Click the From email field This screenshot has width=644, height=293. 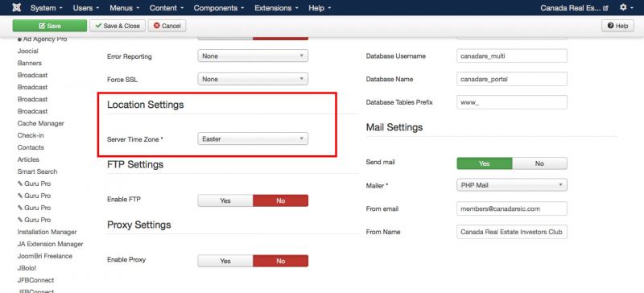pyautogui.click(x=512, y=208)
